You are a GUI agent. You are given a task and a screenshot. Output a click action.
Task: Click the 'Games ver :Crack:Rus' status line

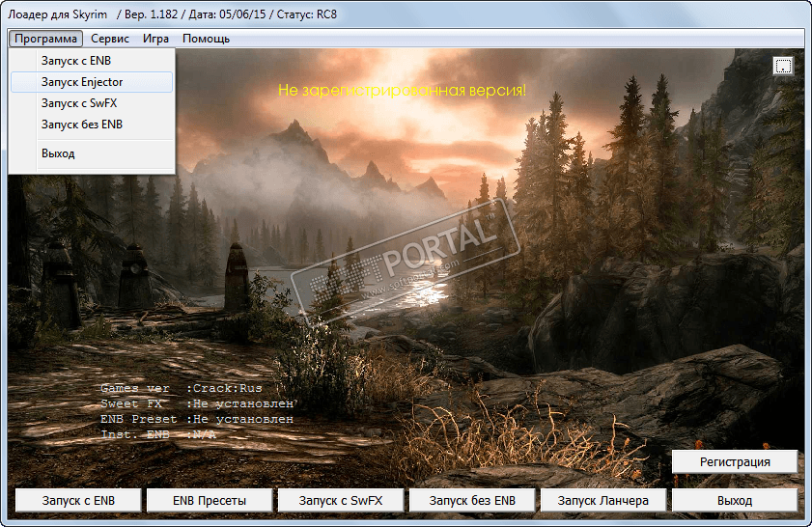pos(182,388)
